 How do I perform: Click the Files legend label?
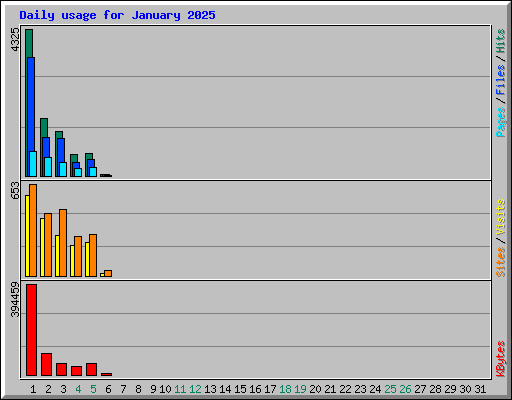500,79
